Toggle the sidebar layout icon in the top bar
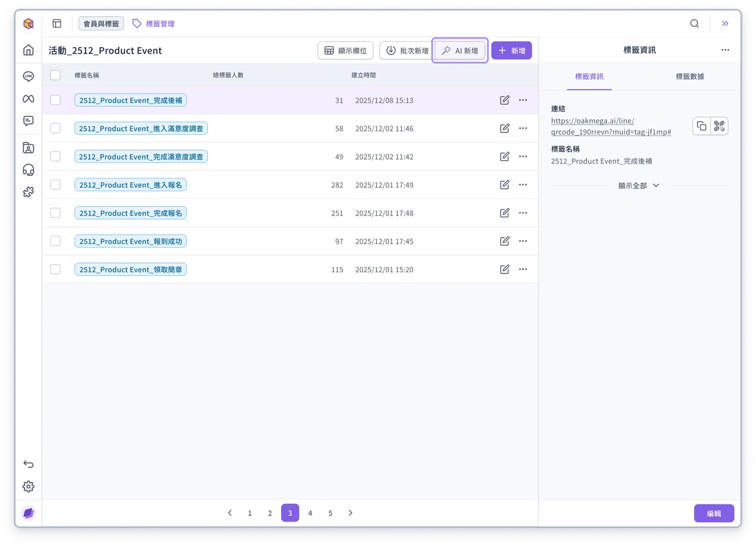 point(57,24)
